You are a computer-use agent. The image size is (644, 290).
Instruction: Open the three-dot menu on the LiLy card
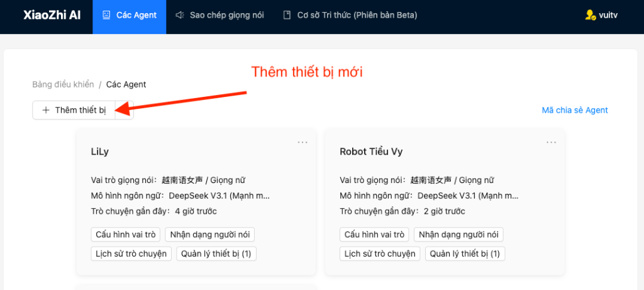303,142
